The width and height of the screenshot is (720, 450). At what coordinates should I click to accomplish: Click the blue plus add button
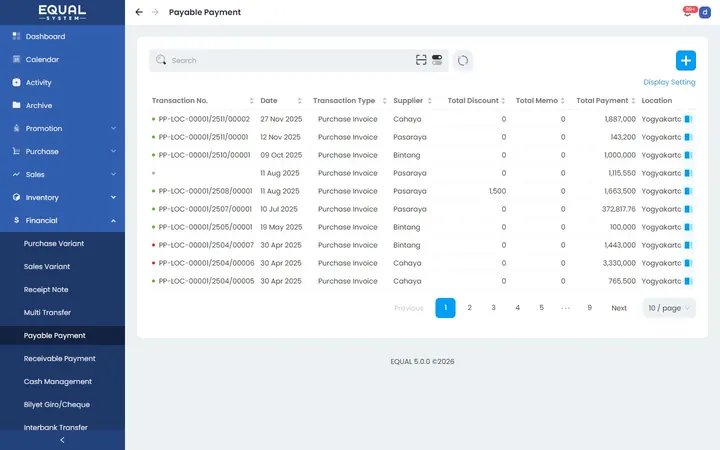pyautogui.click(x=686, y=60)
